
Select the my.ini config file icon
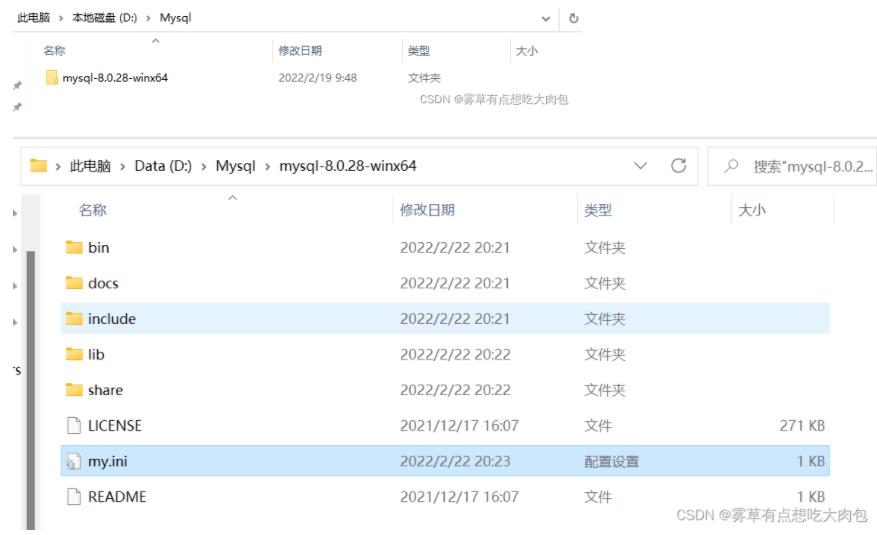point(74,462)
